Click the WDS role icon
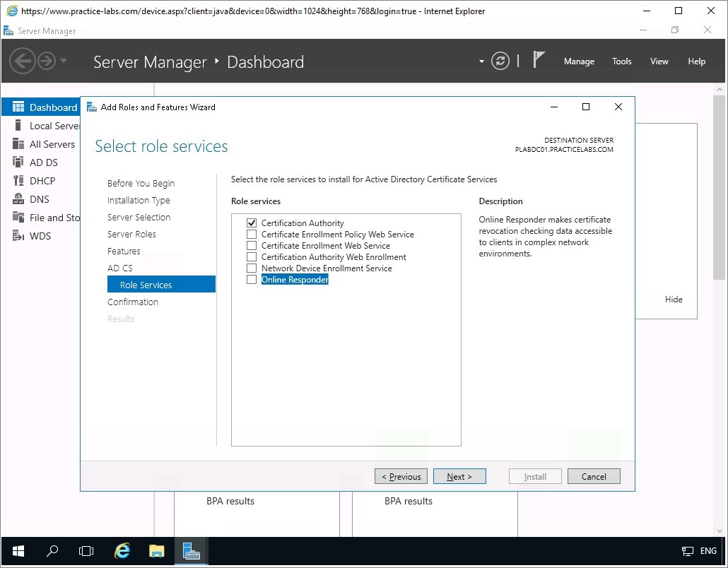Viewport: 728px width, 568px height. tap(18, 236)
